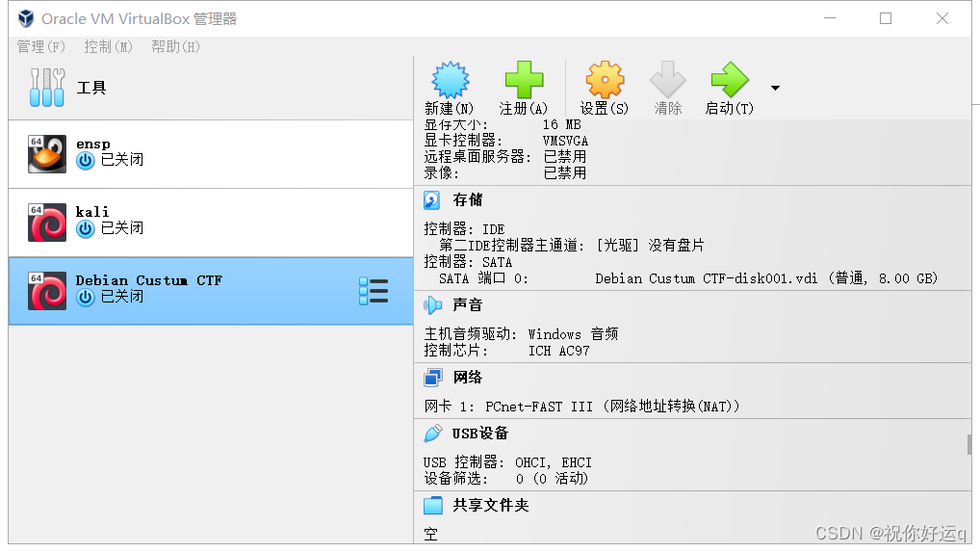The height and width of the screenshot is (552, 980).
Task: Click the 控制器: SATA line
Action: 468,262
